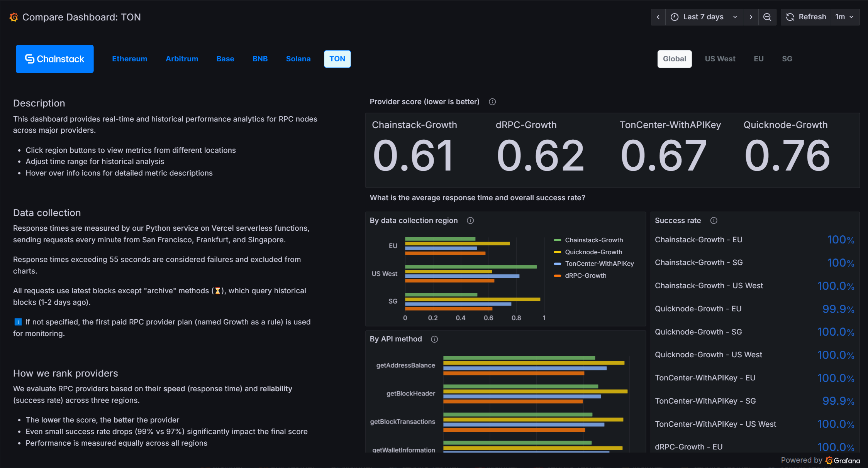Click the Success rate panel title
Viewport: 868px width, 468px height.
678,221
